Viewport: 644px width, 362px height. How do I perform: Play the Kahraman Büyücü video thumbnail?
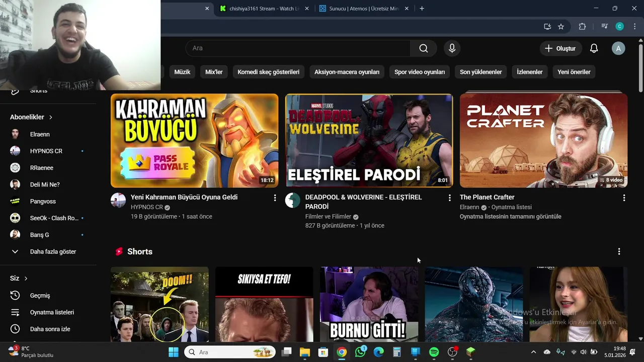194,141
